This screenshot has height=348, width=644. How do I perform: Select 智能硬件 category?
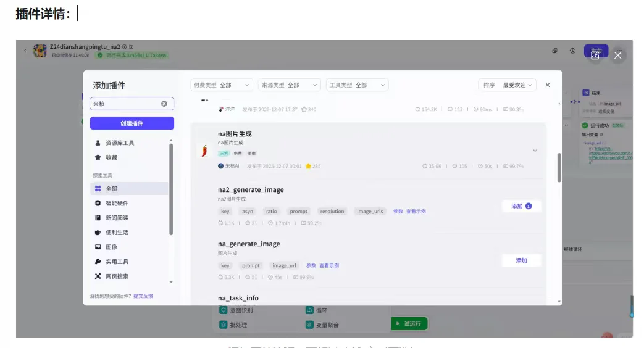129,203
